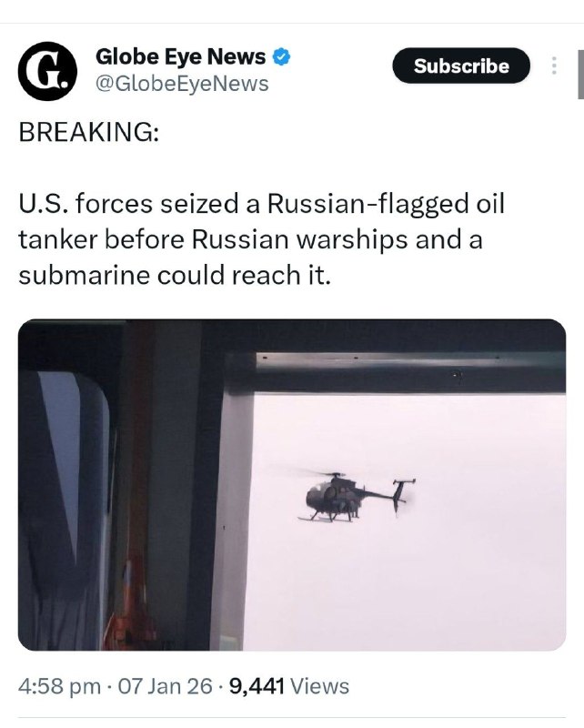Subscribe to Globe Eye News
This screenshot has height=728, width=584.
coord(461,66)
